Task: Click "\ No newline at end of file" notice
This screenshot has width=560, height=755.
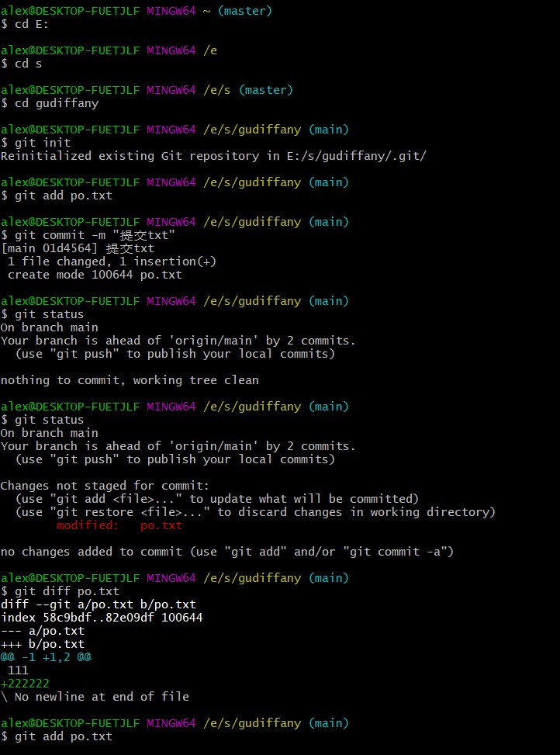Action: (95, 697)
